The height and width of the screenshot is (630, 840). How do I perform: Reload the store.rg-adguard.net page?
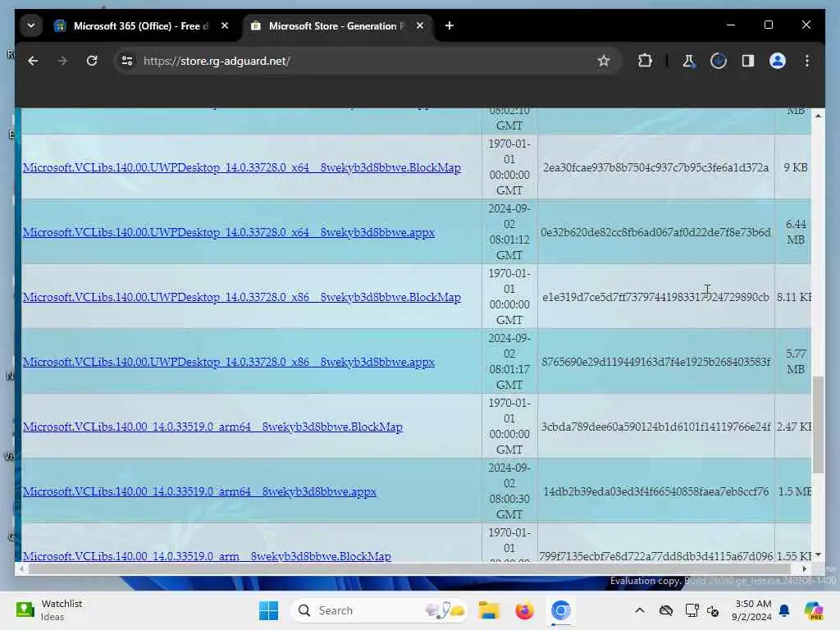click(92, 61)
